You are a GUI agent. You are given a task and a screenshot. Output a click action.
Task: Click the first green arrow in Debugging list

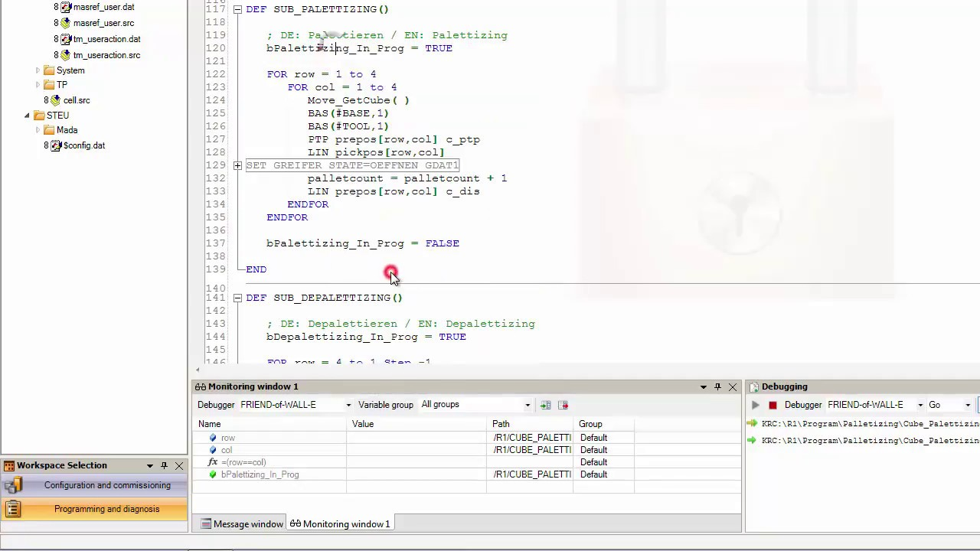(x=752, y=423)
